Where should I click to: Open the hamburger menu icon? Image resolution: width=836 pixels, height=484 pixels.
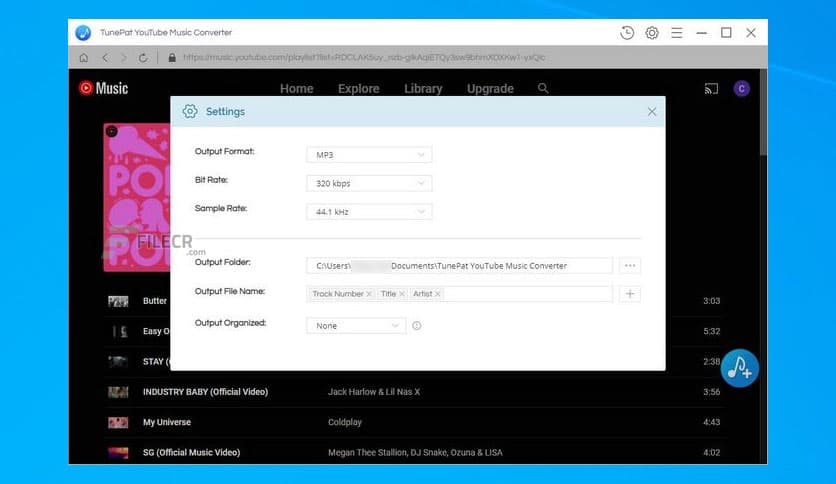coord(677,33)
